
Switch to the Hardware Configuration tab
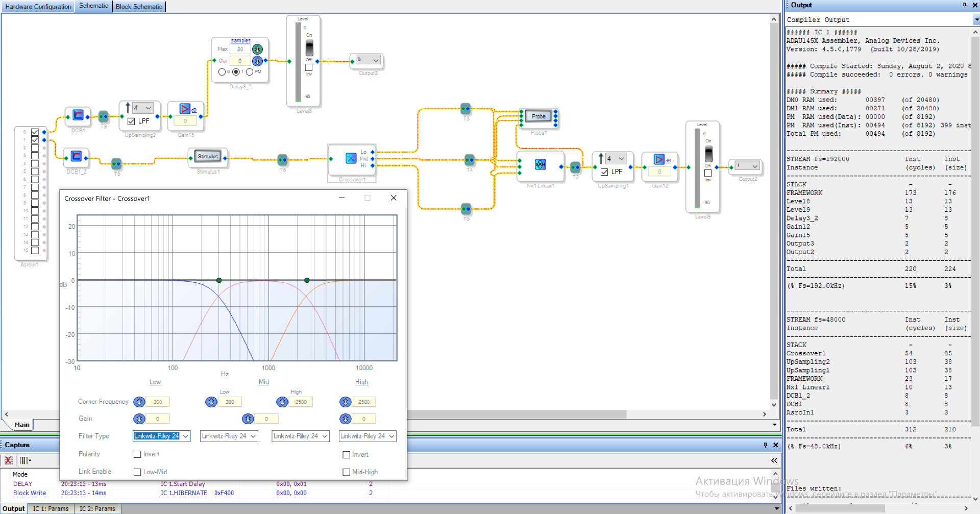(38, 7)
